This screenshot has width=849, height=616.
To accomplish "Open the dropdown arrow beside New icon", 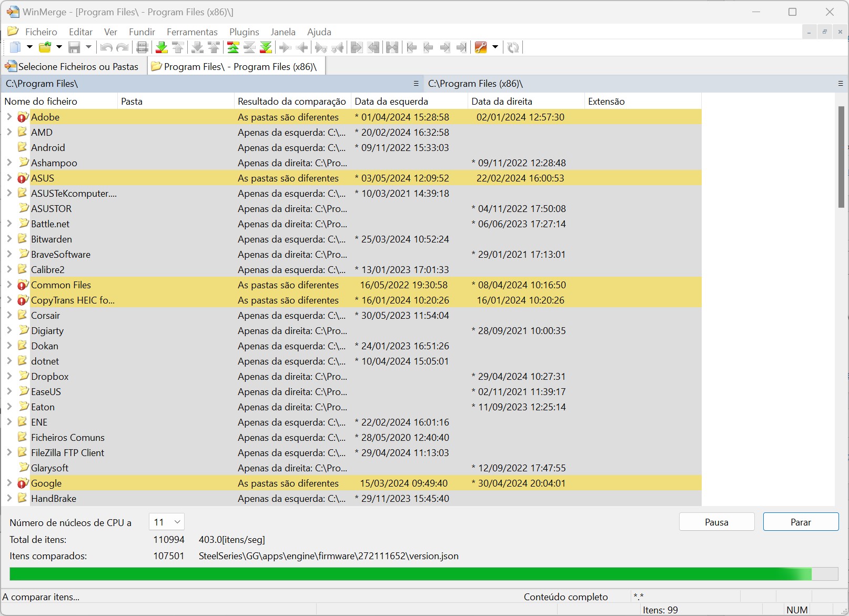I will point(29,47).
